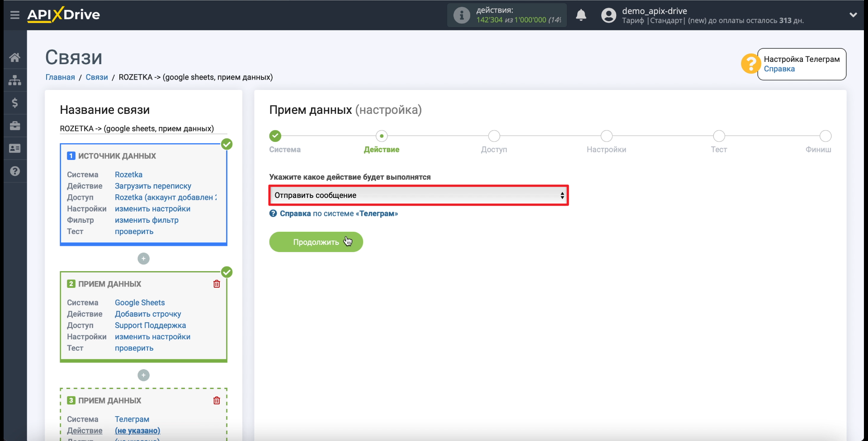This screenshot has width=868, height=441.
Task: Open Rozetka account access link
Action: pyautogui.click(x=165, y=197)
